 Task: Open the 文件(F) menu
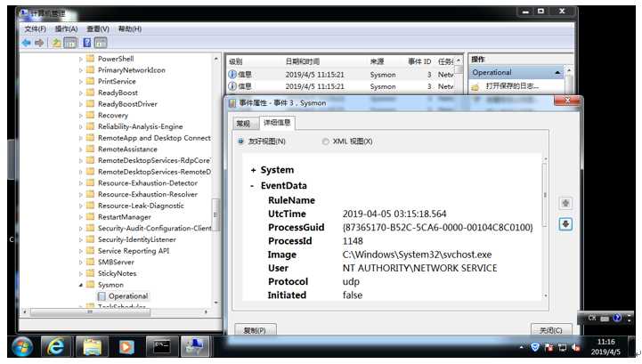[36, 29]
